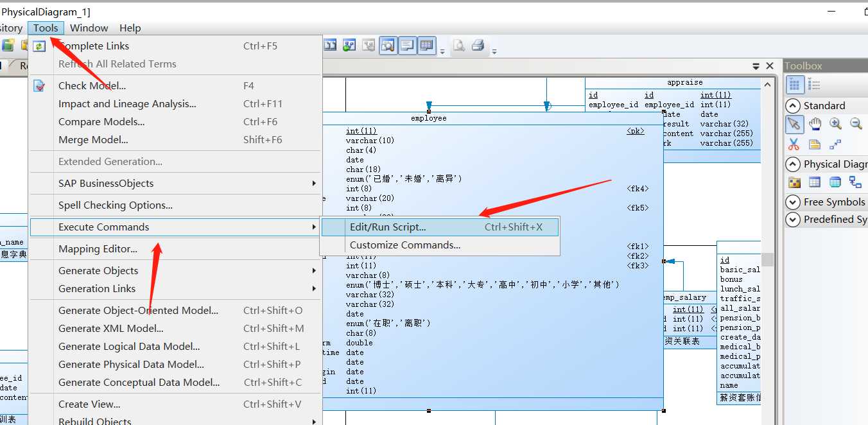This screenshot has width=868, height=425.
Task: Choose Generate Physical Data Model
Action: 175,365
